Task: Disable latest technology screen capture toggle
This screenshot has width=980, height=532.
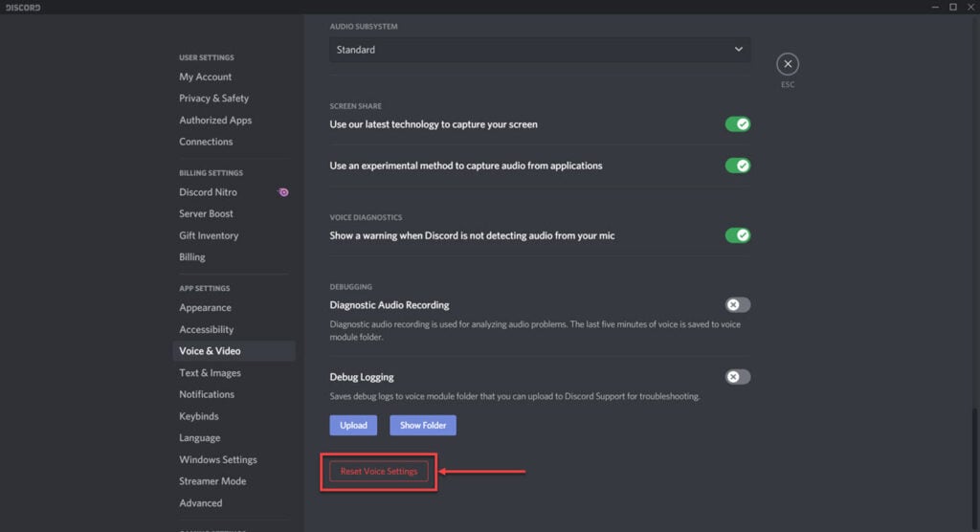Action: 738,124
